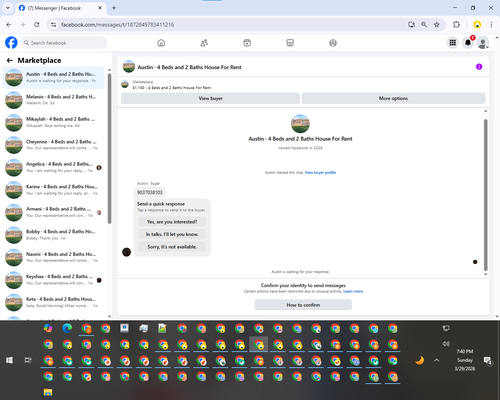Image resolution: width=500 pixels, height=400 pixels.
Task: Open the Facebook menu grid icon
Action: click(453, 43)
